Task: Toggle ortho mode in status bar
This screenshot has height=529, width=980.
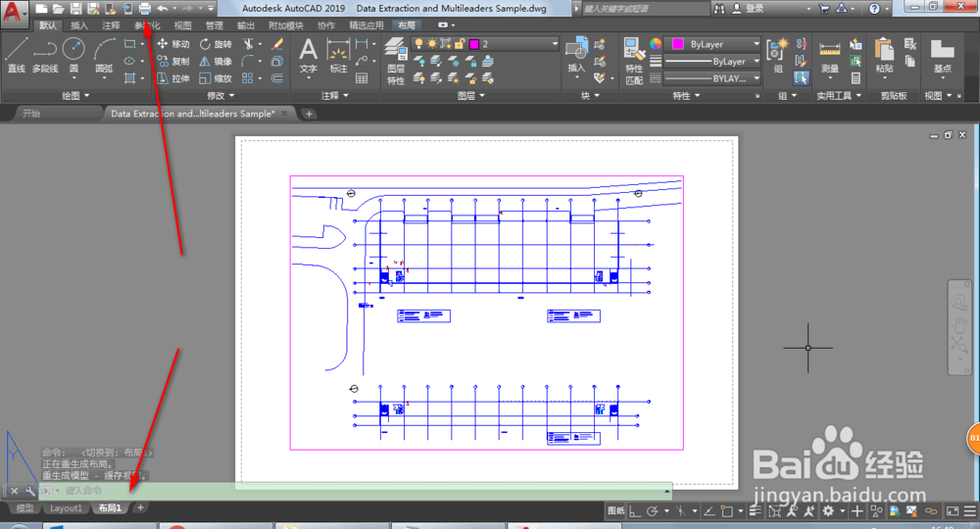Action: (x=635, y=511)
